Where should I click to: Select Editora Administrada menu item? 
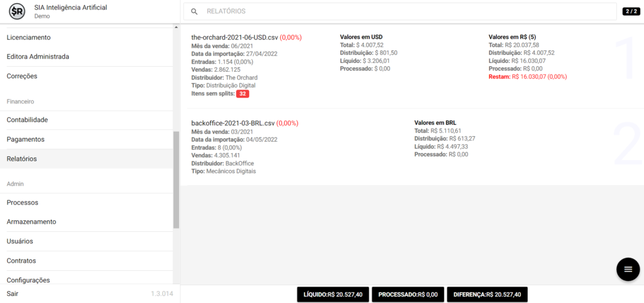pyautogui.click(x=38, y=57)
